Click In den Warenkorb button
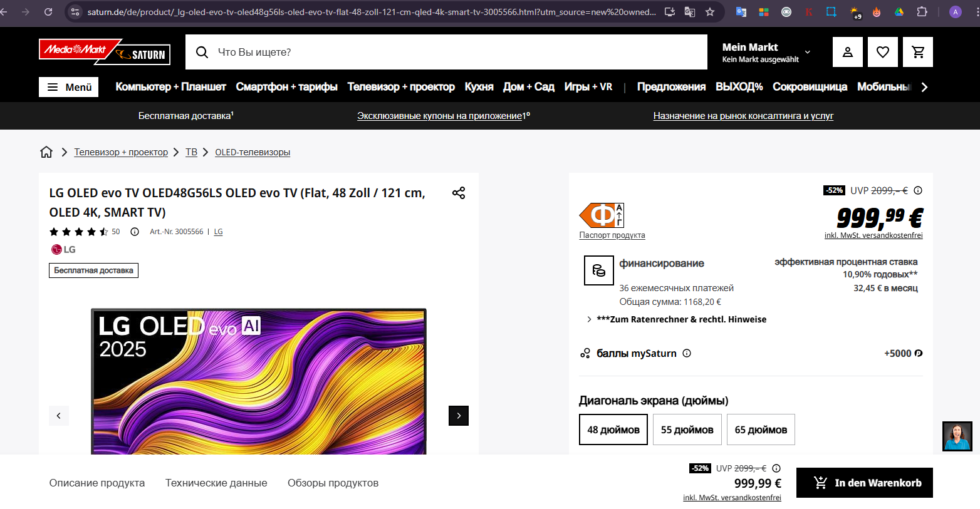The height and width of the screenshot is (509, 980). tap(864, 483)
